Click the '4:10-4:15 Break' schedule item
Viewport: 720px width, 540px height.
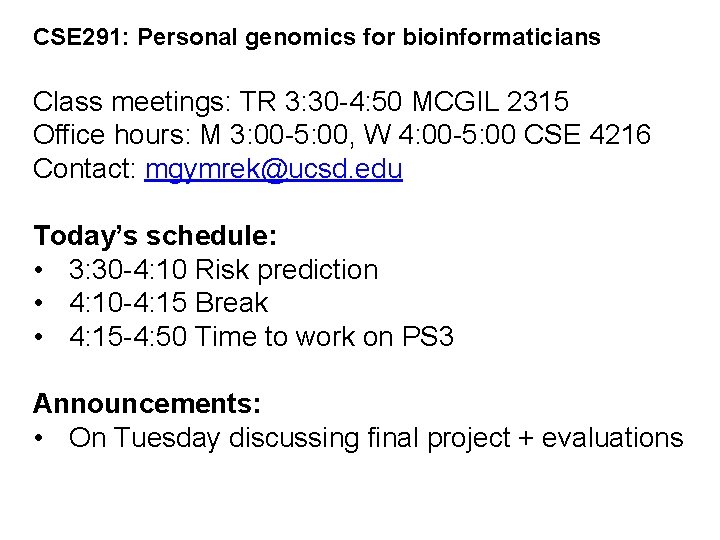click(x=169, y=303)
